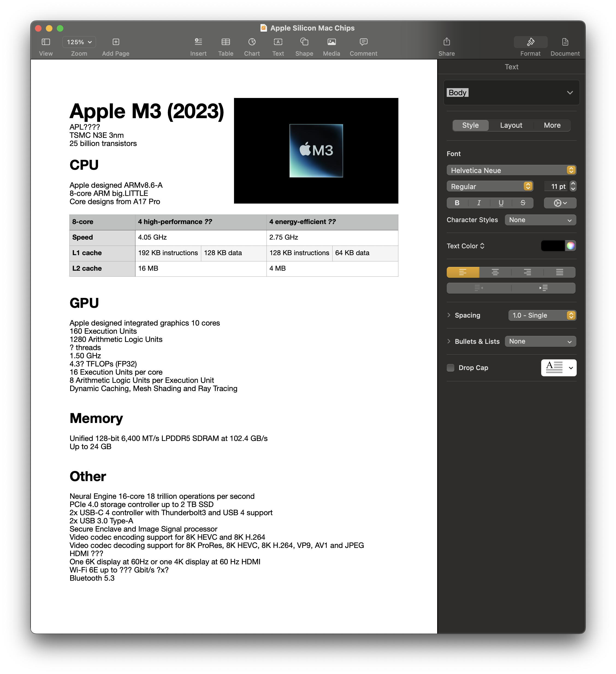Open the Insert menu in toolbar

click(199, 42)
